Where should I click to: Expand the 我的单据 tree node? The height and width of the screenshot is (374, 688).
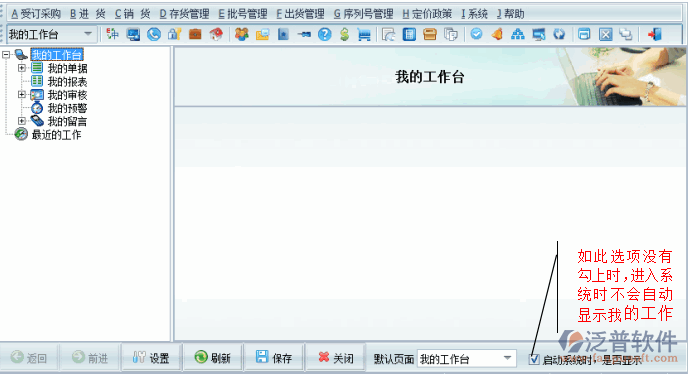click(22, 68)
